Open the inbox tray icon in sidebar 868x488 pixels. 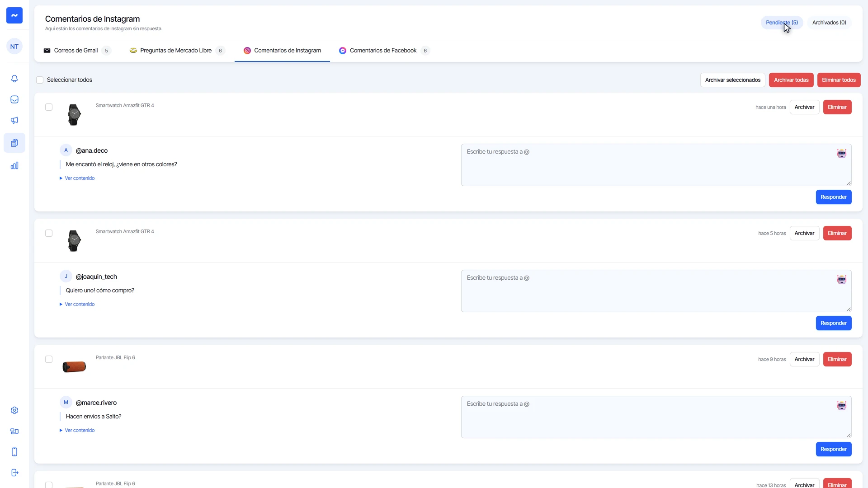click(14, 99)
